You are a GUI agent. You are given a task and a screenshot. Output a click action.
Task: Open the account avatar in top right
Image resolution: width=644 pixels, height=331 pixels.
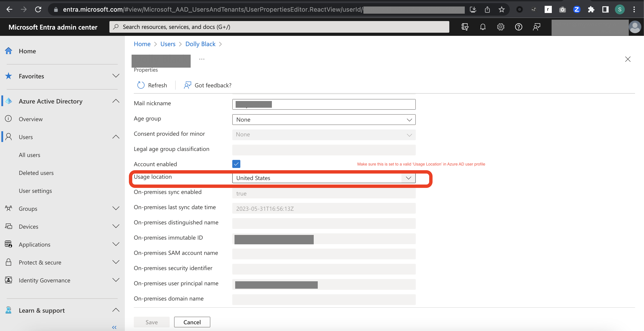[635, 27]
